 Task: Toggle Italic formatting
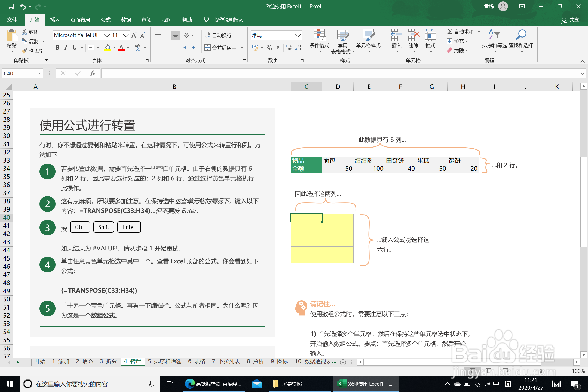66,48
